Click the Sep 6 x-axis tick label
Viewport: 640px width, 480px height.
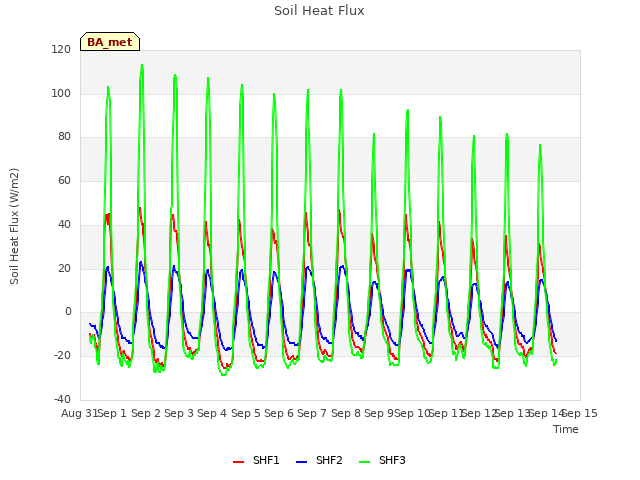pos(279,413)
